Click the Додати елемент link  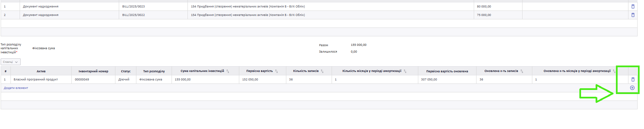(x=16, y=88)
